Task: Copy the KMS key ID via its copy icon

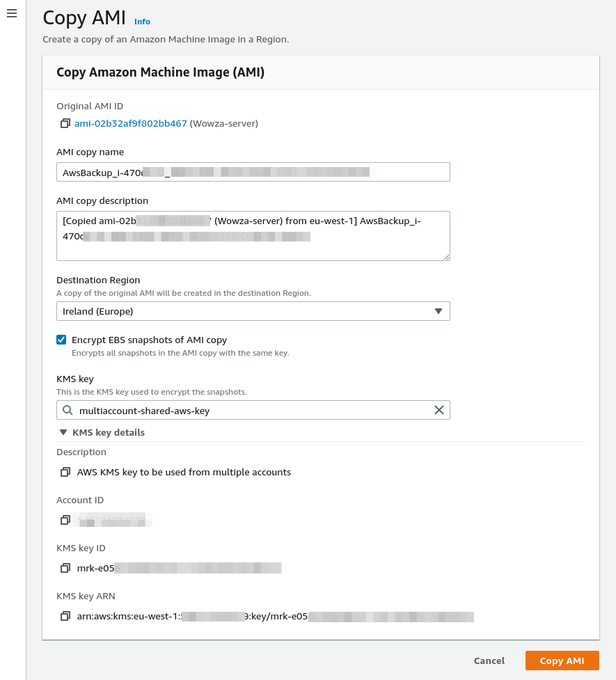Action: pyautogui.click(x=65, y=568)
